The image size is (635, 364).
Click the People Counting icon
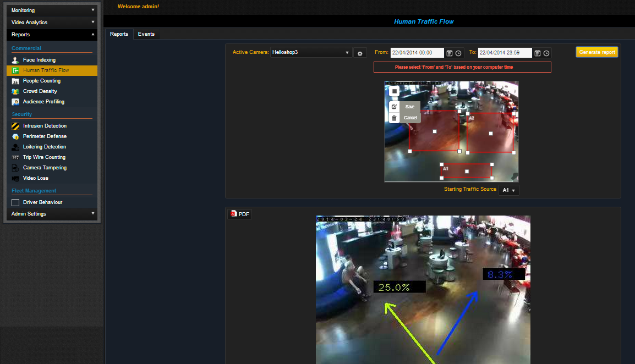(x=15, y=81)
